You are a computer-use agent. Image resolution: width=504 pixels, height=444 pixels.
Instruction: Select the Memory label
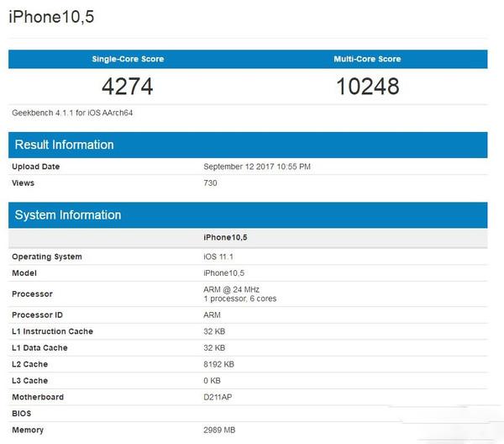[x=28, y=430]
